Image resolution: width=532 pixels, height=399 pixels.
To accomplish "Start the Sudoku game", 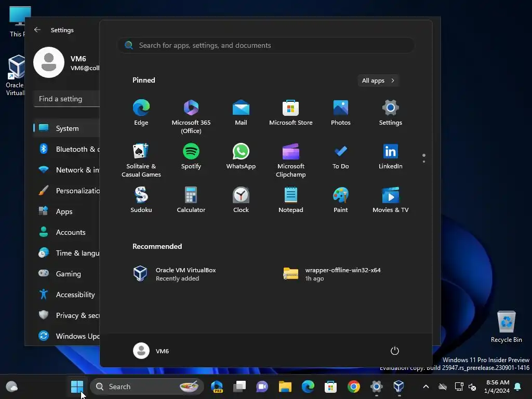I will [141, 200].
